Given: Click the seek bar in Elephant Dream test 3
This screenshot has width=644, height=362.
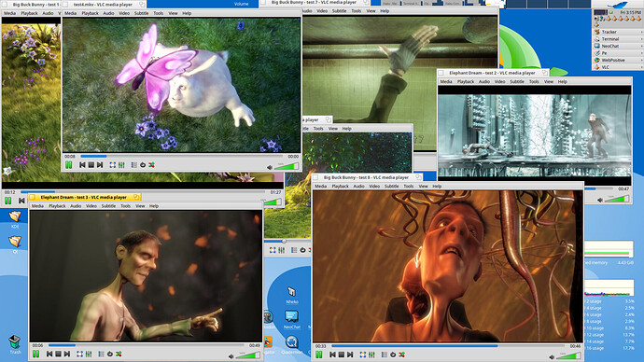Looking at the screenshot, I should (x=147, y=345).
